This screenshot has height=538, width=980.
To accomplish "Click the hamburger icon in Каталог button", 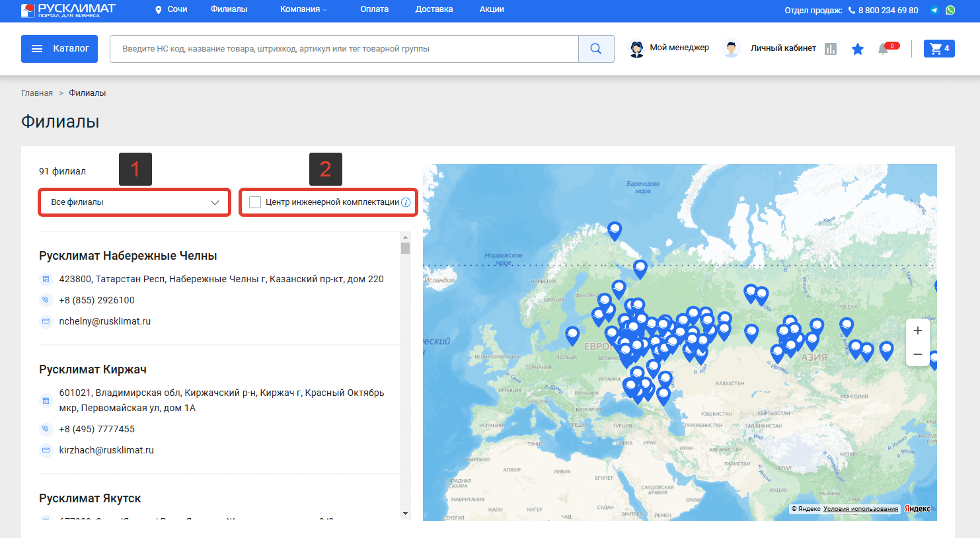I will tap(37, 49).
